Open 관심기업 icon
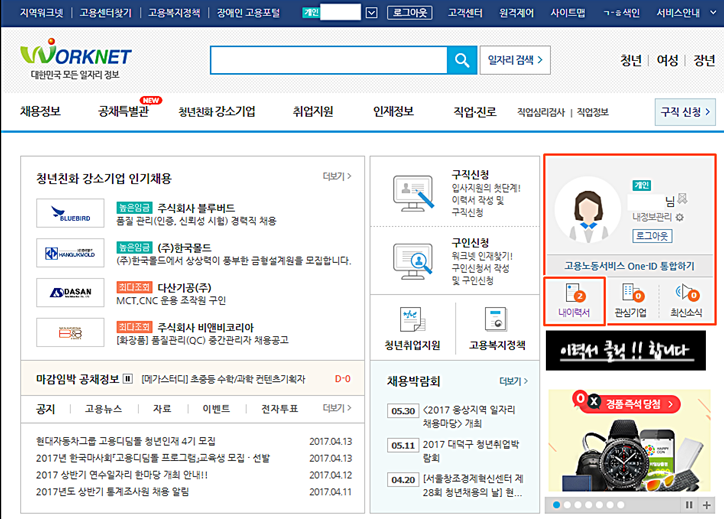 tap(632, 294)
